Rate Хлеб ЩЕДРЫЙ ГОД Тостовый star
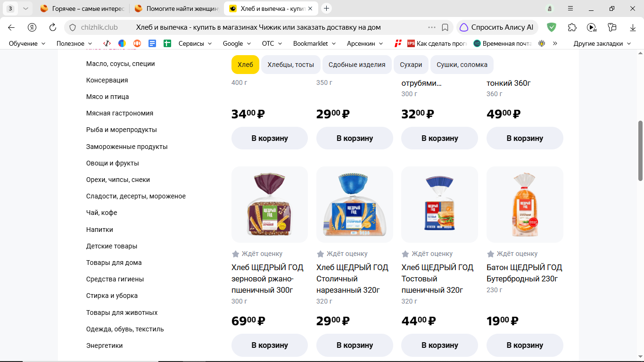644x362 pixels. click(405, 254)
